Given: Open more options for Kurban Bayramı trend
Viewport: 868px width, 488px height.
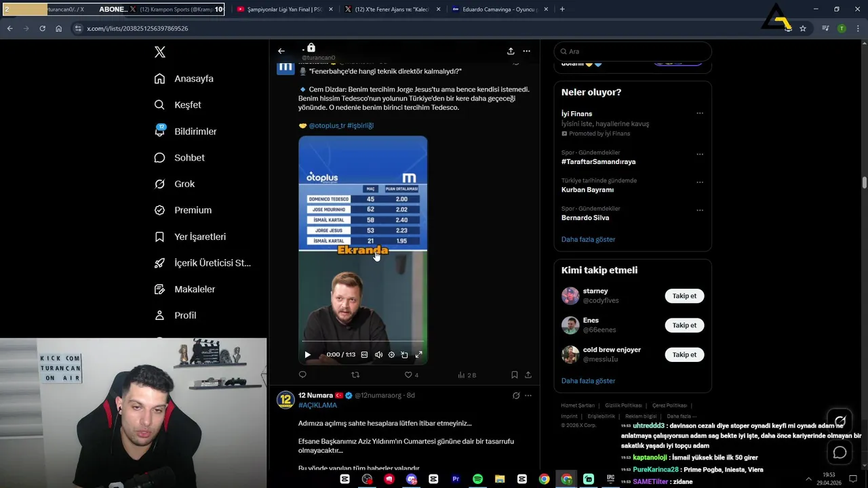Looking at the screenshot, I should tap(700, 182).
